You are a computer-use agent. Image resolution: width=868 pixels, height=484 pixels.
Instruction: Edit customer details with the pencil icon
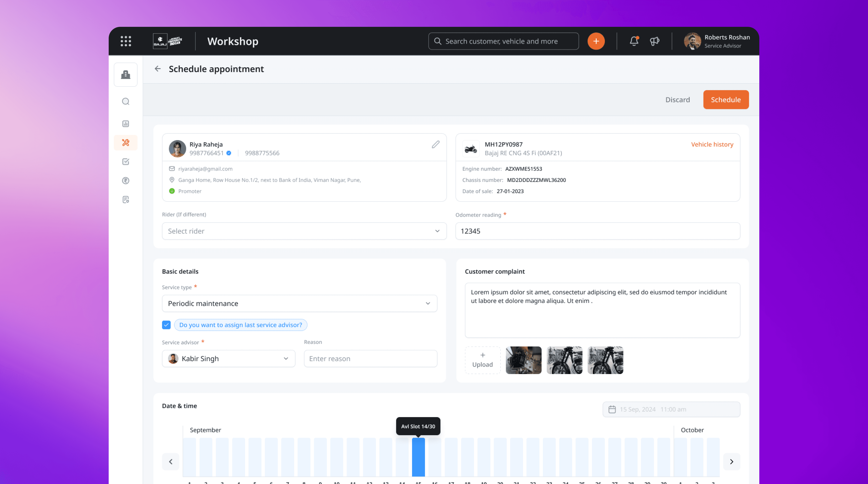pyautogui.click(x=435, y=144)
